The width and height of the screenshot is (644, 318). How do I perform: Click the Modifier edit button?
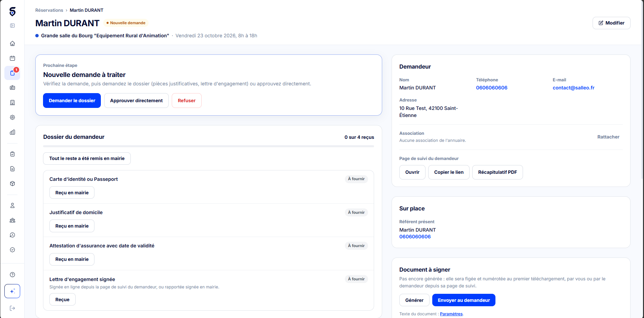pos(611,23)
